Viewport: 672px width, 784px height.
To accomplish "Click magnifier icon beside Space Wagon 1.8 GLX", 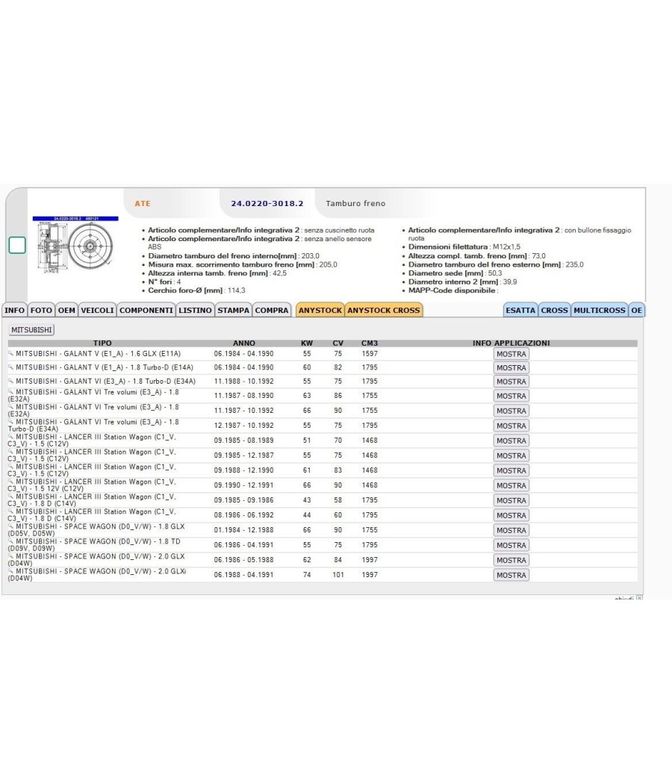I will pyautogui.click(x=10, y=526).
